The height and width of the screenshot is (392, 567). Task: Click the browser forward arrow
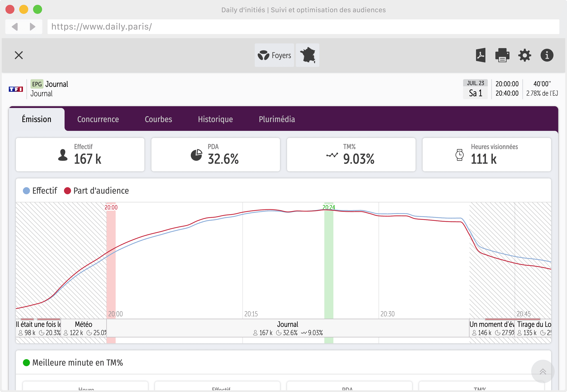(32, 27)
